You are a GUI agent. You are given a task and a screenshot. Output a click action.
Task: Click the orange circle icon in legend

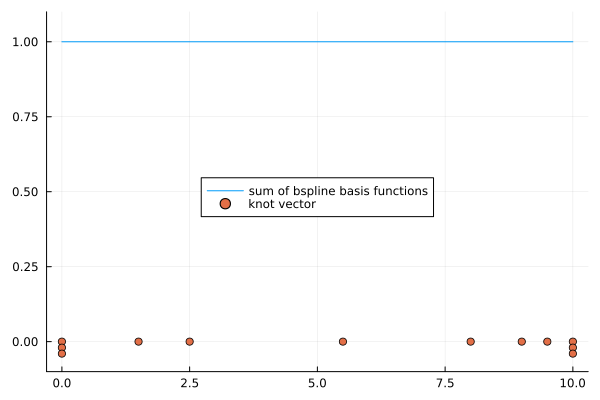click(x=225, y=204)
